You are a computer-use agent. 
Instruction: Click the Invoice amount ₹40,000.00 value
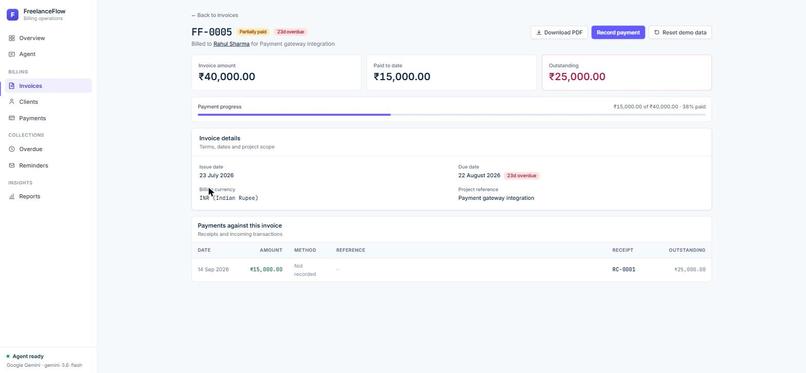pos(227,77)
